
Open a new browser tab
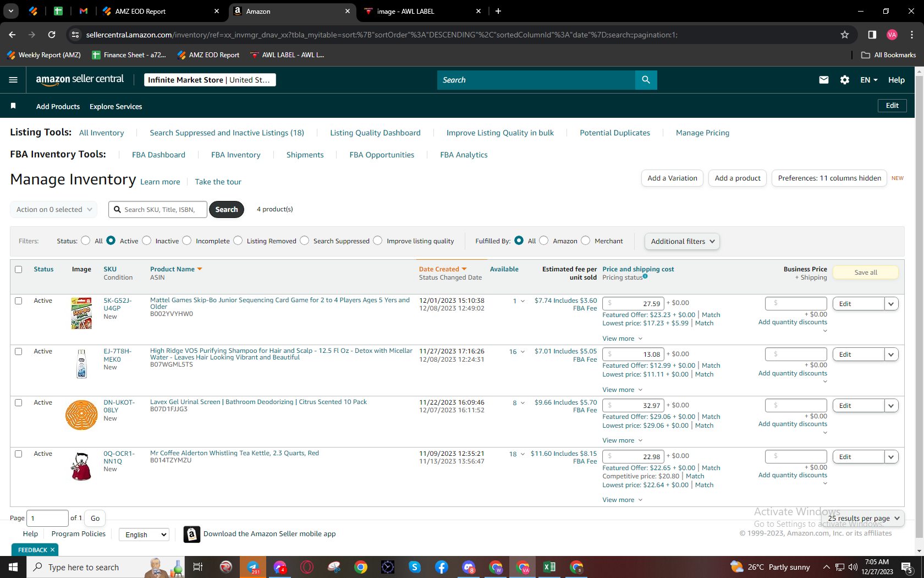(498, 11)
